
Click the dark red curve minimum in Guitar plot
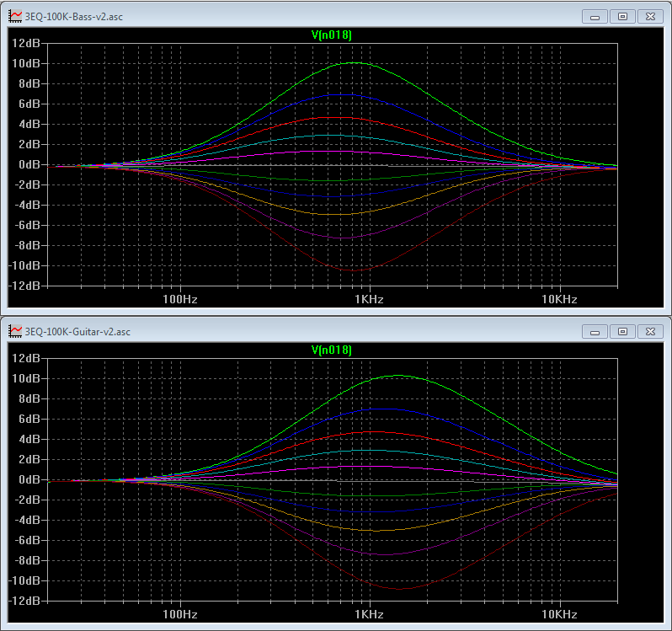coord(399,589)
